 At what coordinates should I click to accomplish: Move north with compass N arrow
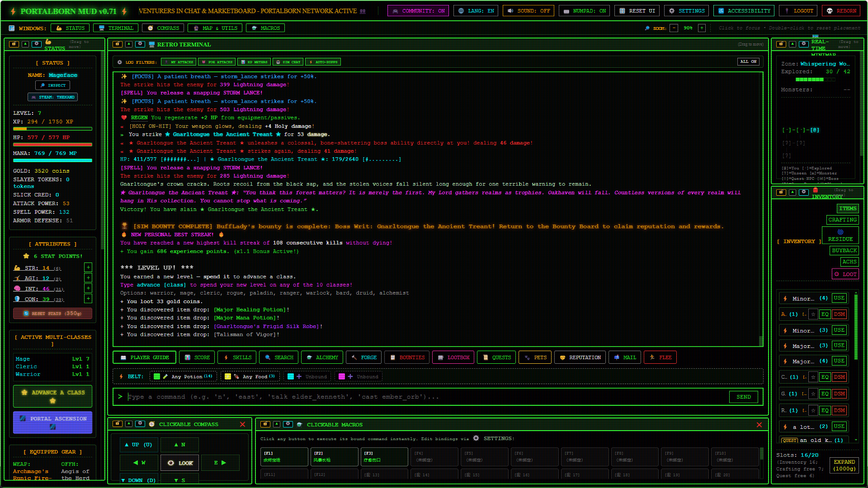(180, 445)
